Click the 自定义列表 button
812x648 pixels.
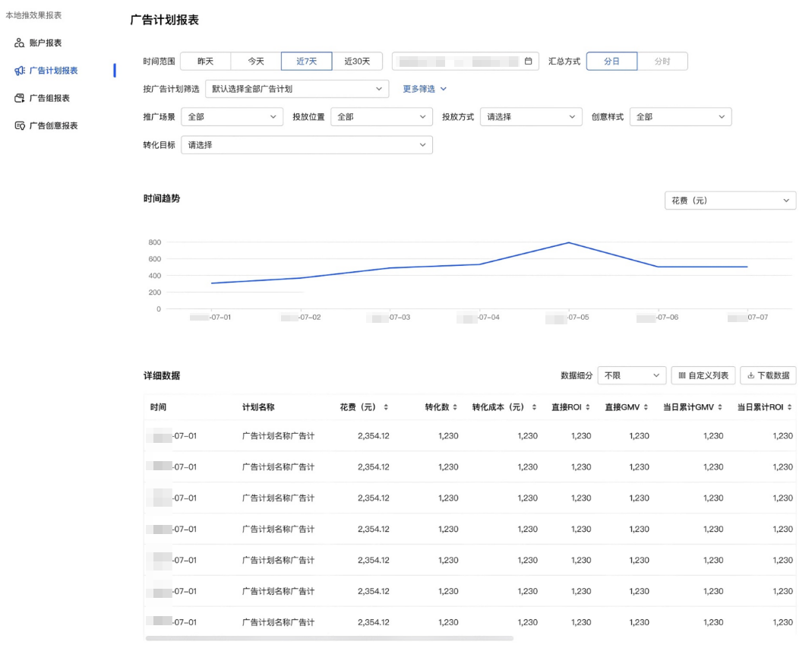(703, 375)
